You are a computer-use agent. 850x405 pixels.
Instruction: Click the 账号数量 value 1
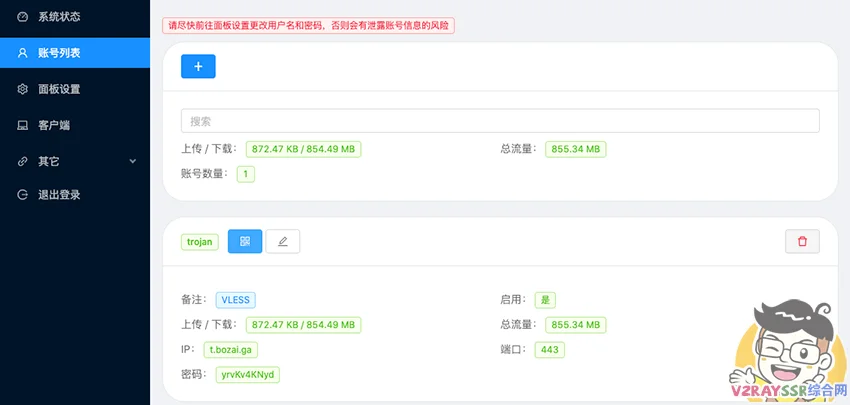246,174
